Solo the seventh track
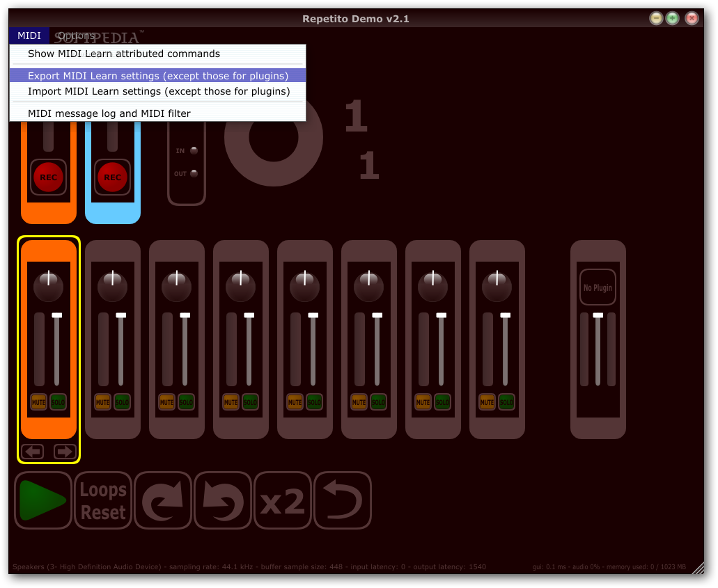The width and height of the screenshot is (718, 588). click(442, 402)
